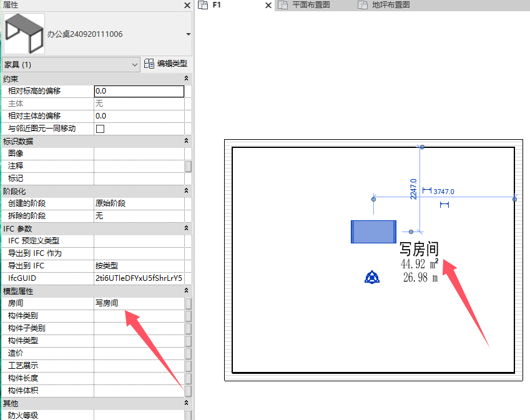Click the 相对标高的偏移 value field
Screen dimensions: 530x420
point(139,91)
